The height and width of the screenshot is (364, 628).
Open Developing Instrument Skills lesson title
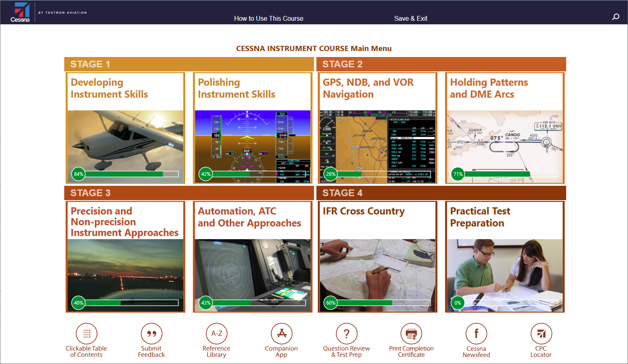(x=109, y=88)
